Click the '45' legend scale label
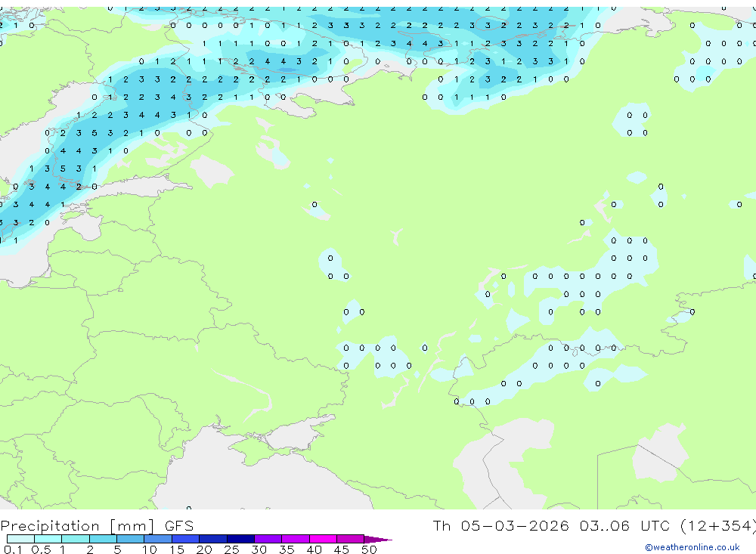This screenshot has height=554, width=756. (342, 549)
